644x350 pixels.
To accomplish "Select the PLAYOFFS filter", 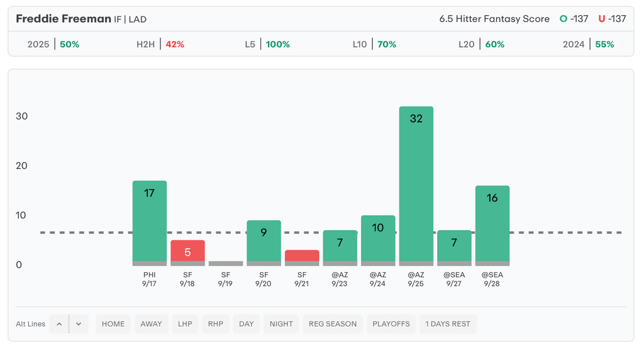I will point(391,324).
